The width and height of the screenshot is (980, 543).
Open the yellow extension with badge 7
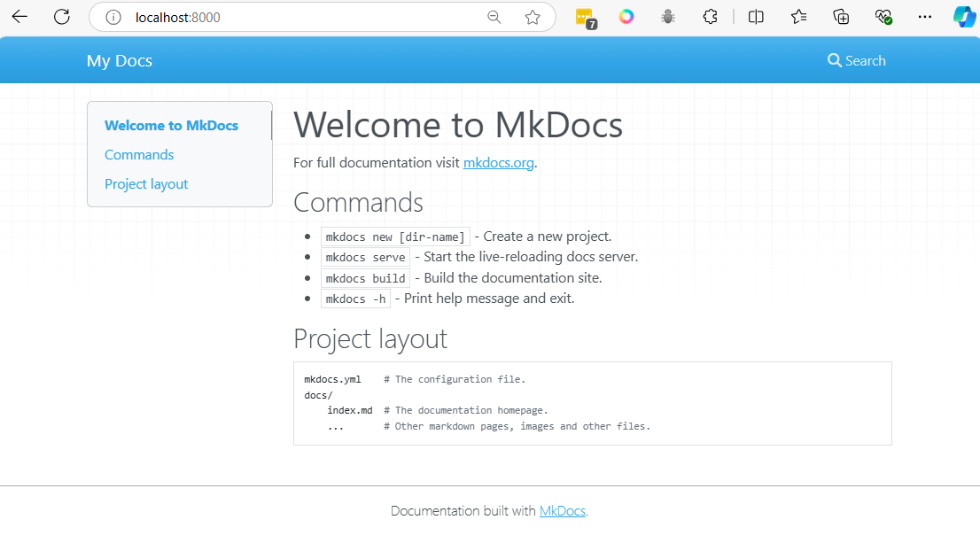pyautogui.click(x=584, y=17)
